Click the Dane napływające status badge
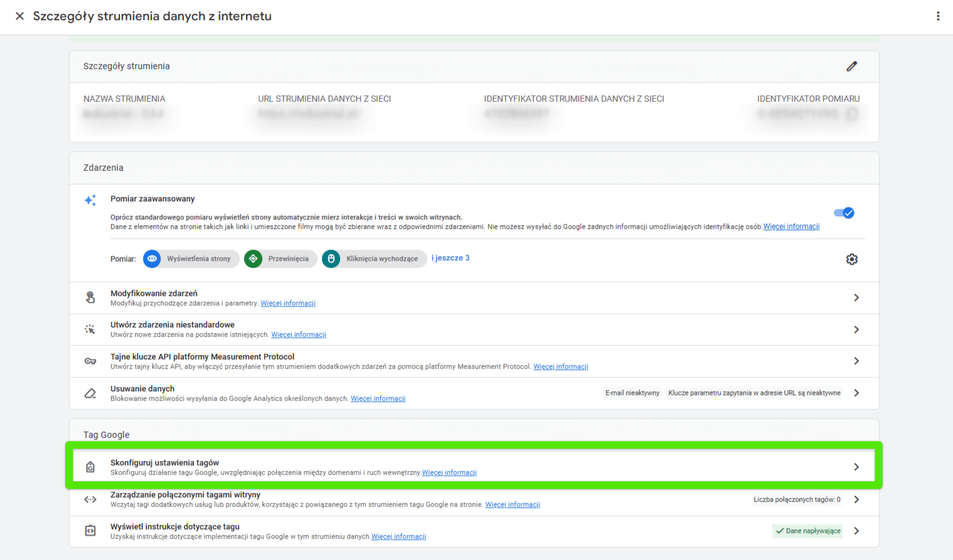Image resolution: width=953 pixels, height=560 pixels. (x=807, y=531)
